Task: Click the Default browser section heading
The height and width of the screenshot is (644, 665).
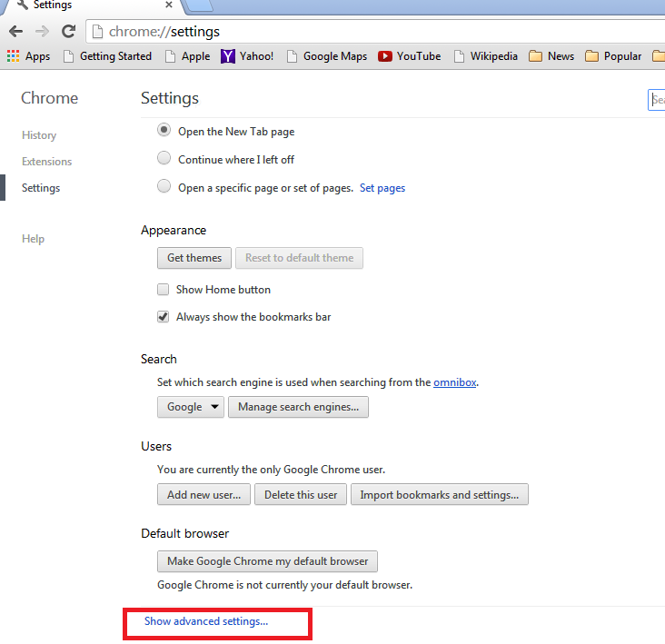Action: coord(185,533)
